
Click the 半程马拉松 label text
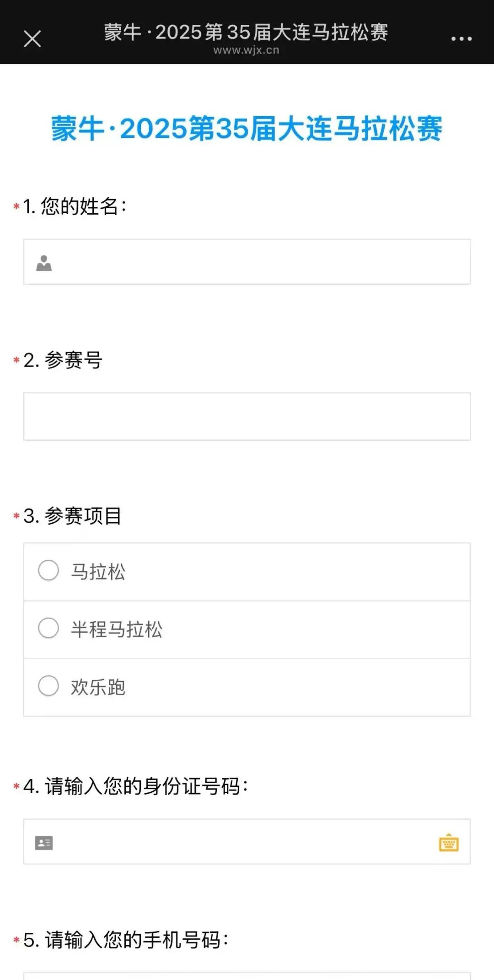tap(117, 629)
